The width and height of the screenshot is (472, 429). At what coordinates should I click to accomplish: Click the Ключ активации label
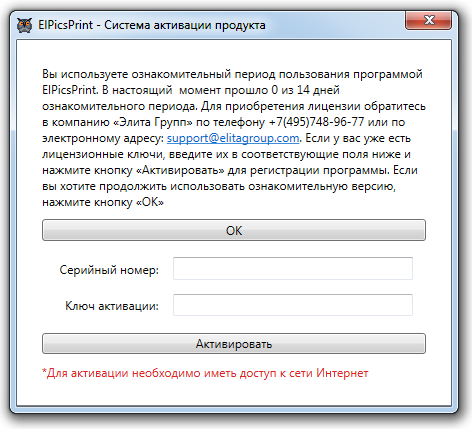coord(112,306)
